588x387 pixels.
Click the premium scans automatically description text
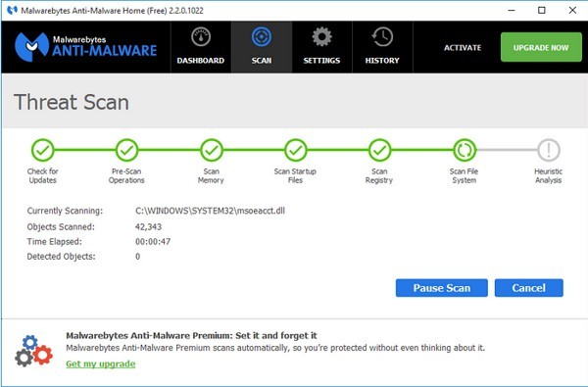coord(275,348)
